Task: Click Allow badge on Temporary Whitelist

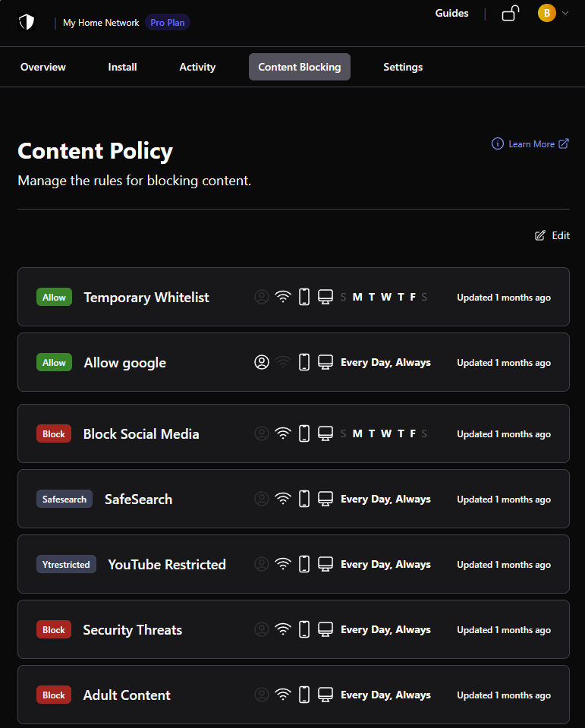Action: point(55,297)
